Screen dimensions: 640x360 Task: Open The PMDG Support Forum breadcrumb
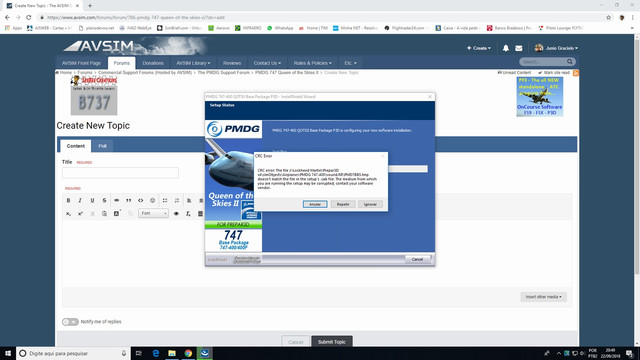[223, 73]
